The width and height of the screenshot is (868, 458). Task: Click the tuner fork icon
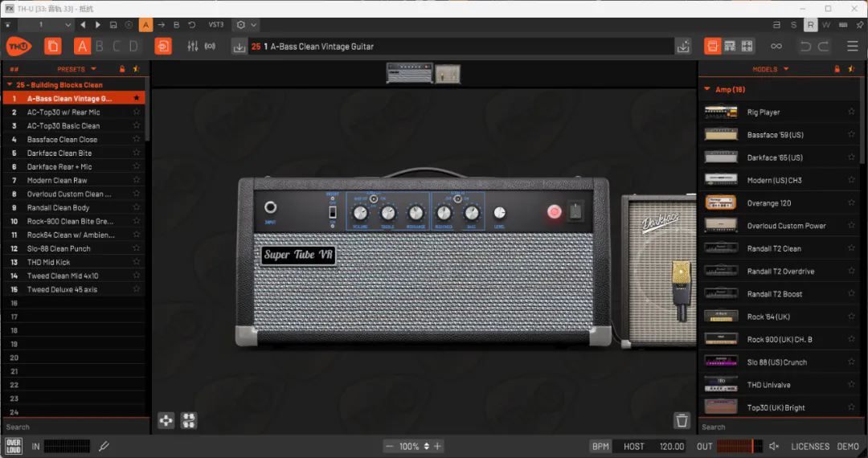click(104, 446)
